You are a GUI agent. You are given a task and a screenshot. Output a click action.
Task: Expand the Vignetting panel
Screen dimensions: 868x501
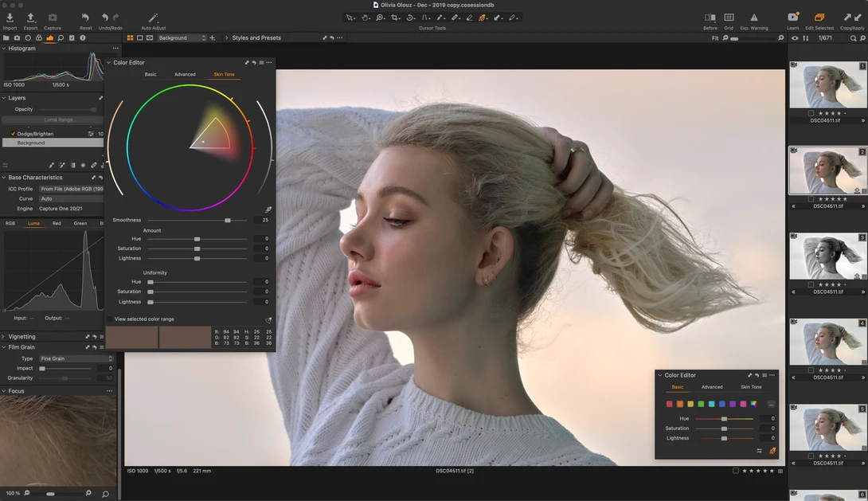point(4,337)
